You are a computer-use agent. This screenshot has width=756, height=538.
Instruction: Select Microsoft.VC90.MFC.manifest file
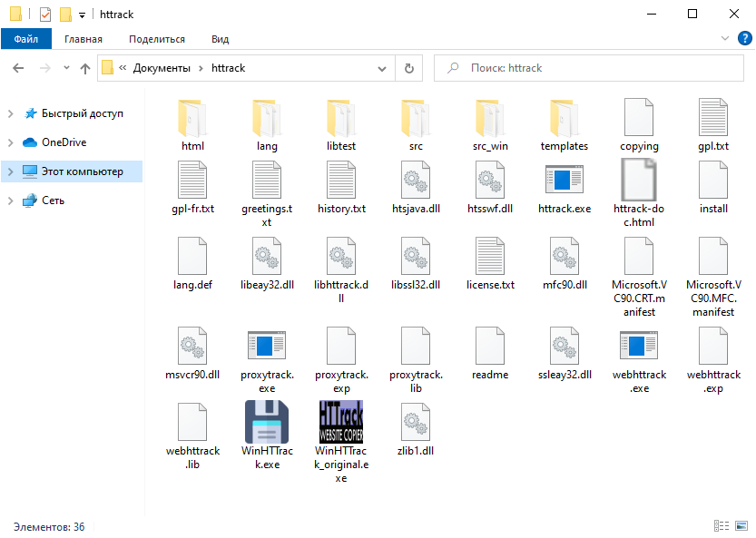[713, 278]
